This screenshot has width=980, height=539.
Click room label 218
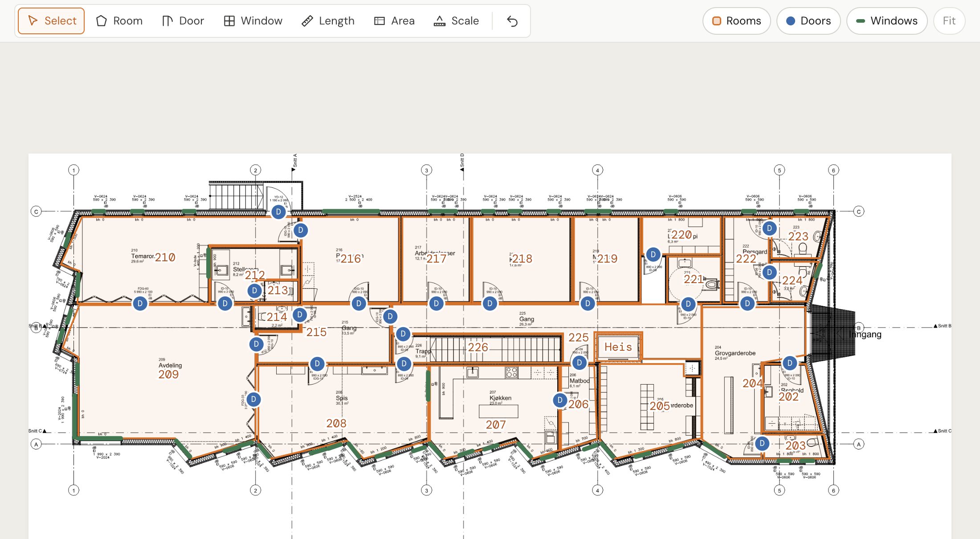522,259
